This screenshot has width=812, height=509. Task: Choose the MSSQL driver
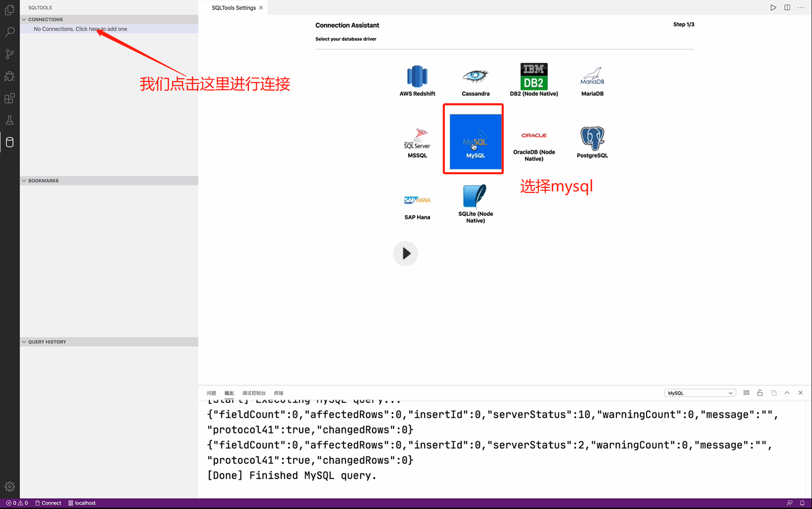(x=417, y=142)
